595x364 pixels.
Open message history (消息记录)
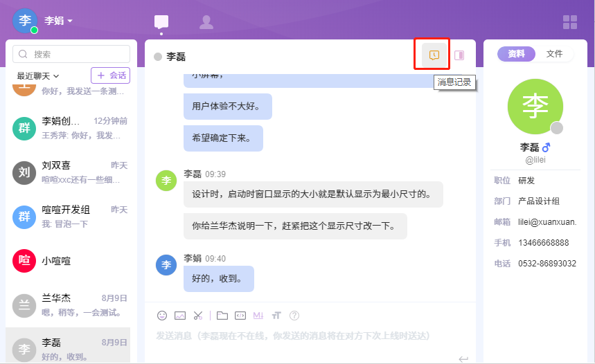click(x=434, y=55)
